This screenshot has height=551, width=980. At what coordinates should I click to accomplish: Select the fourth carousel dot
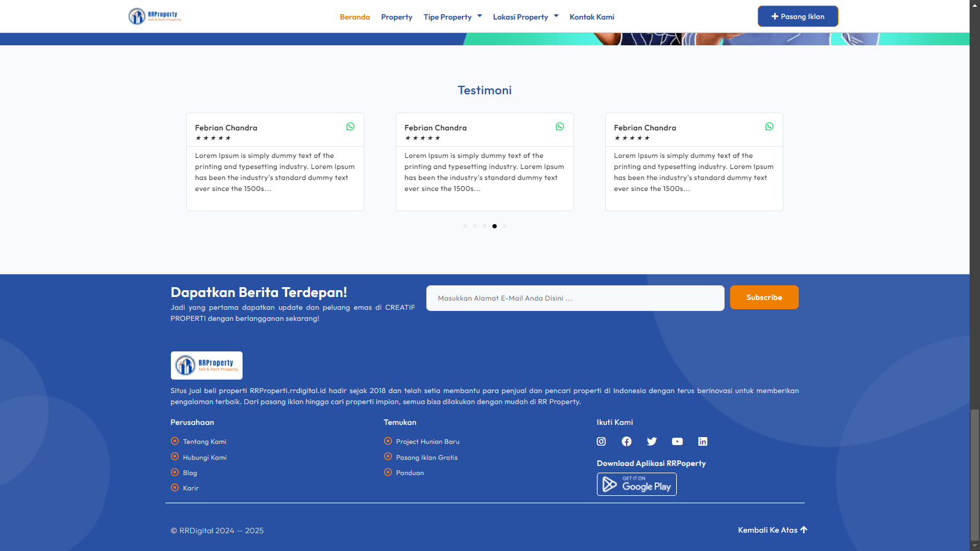pos(494,226)
